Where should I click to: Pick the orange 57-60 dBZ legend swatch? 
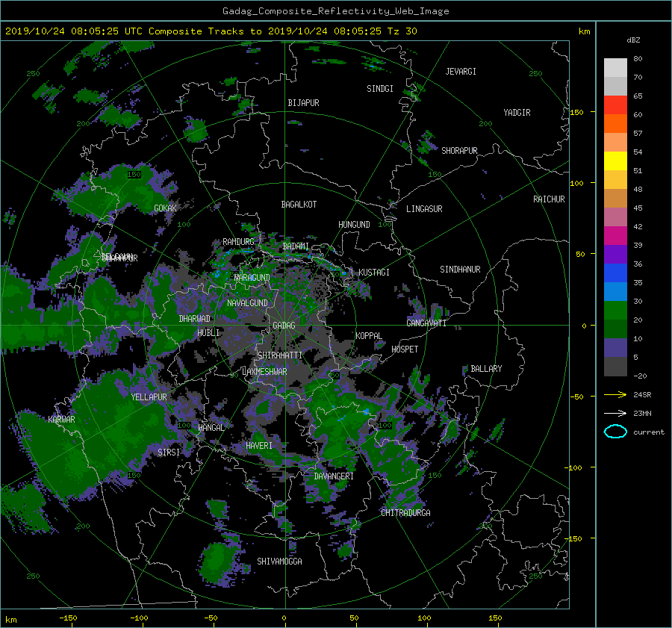(x=615, y=123)
